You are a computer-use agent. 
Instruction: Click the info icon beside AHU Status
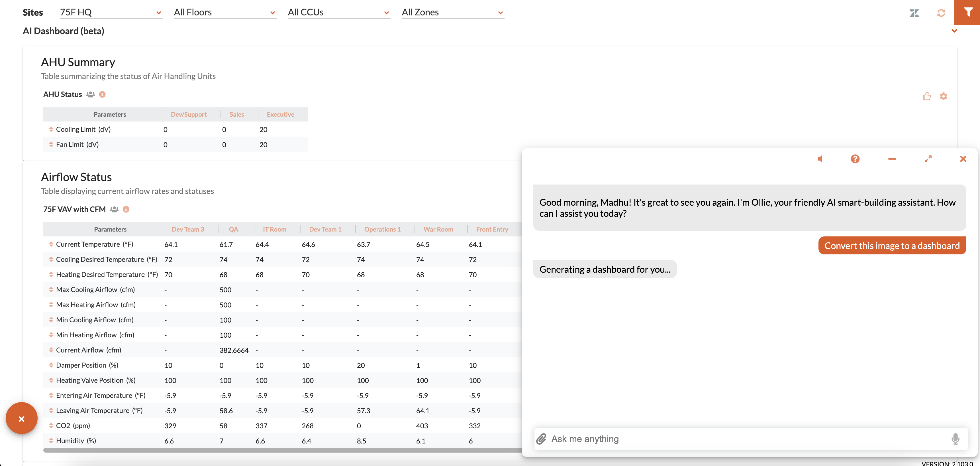pos(102,94)
